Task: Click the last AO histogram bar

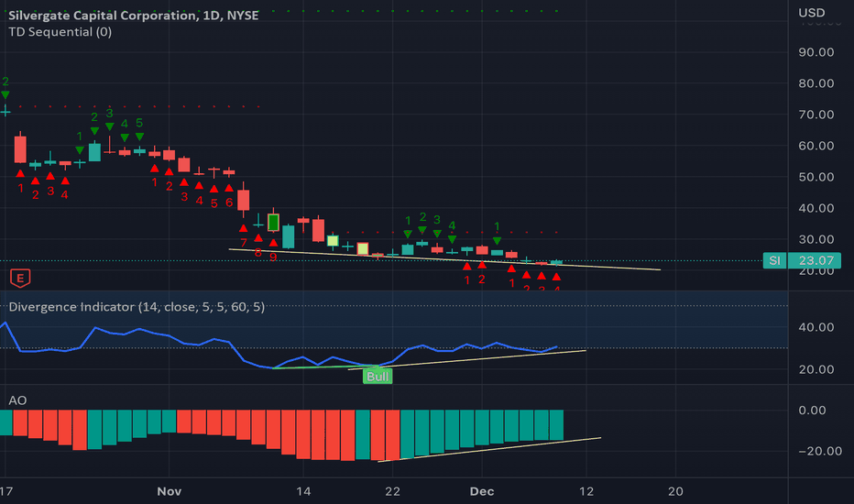Action: [556, 425]
